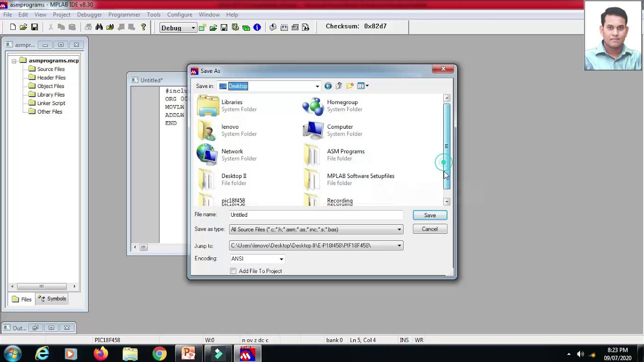Click the Open File toolbar icon
The height and width of the screenshot is (362, 644).
point(24,27)
